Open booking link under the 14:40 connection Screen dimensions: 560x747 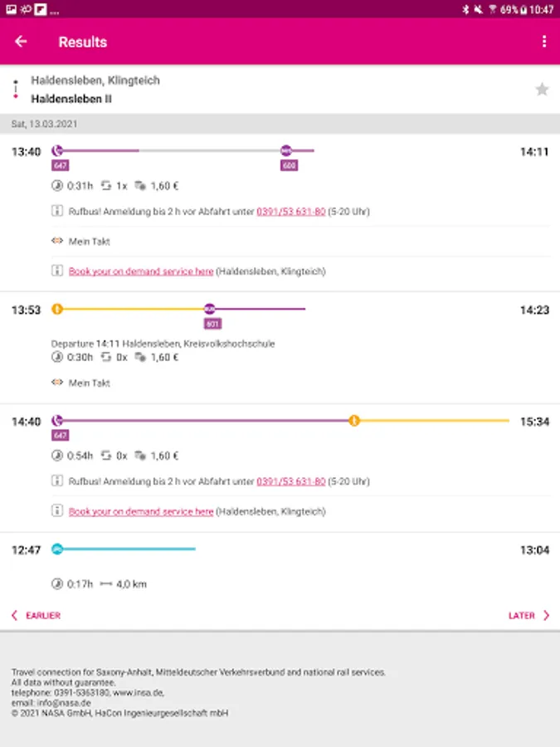tap(141, 511)
